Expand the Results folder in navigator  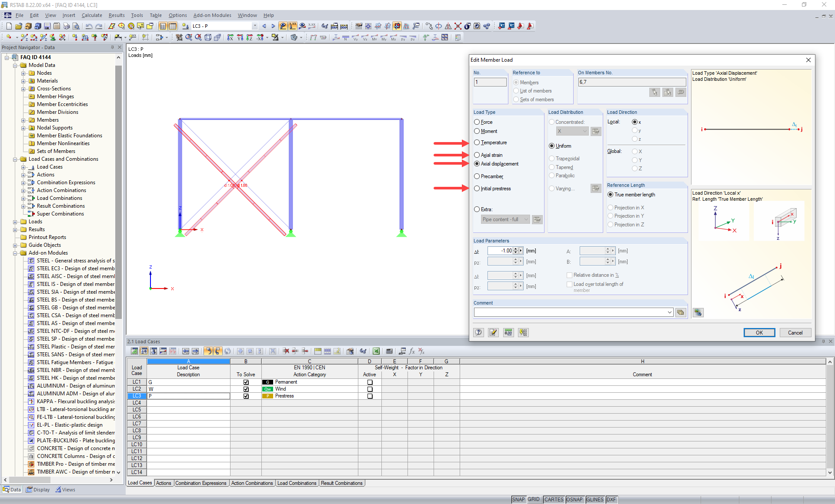click(15, 229)
